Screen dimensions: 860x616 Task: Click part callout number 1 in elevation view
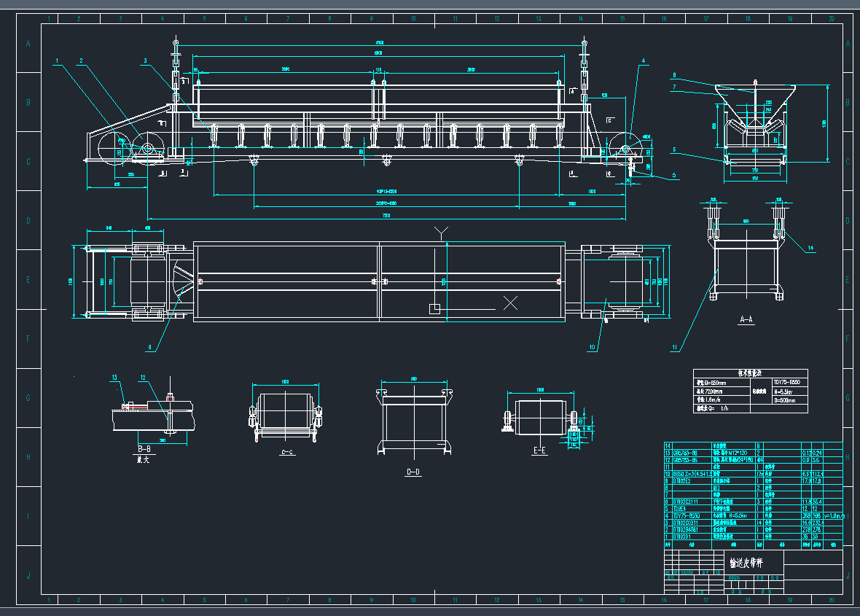pyautogui.click(x=58, y=61)
